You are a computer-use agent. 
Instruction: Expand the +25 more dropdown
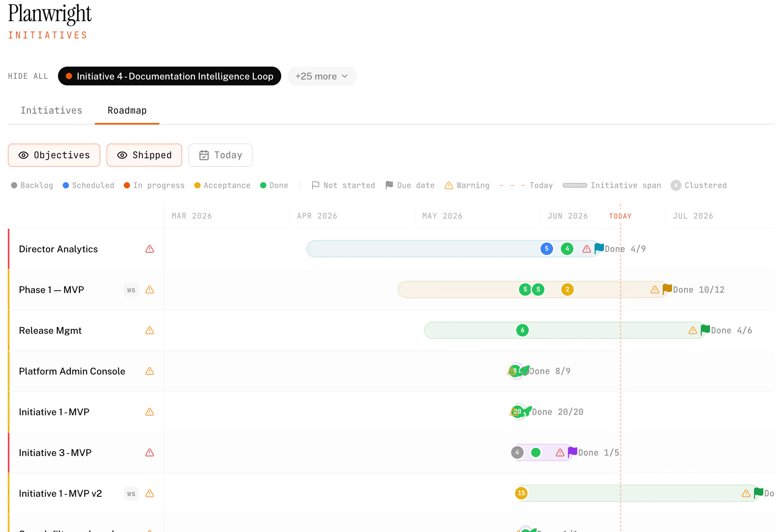(322, 76)
